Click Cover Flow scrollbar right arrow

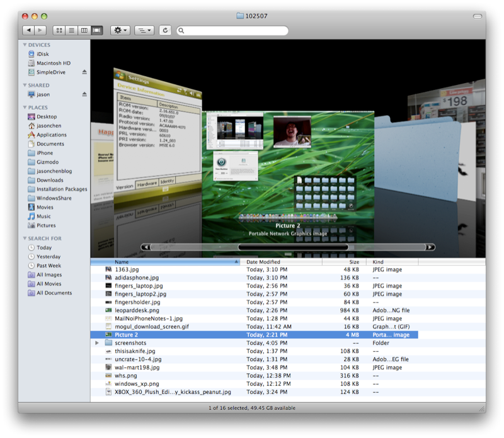pos(430,247)
